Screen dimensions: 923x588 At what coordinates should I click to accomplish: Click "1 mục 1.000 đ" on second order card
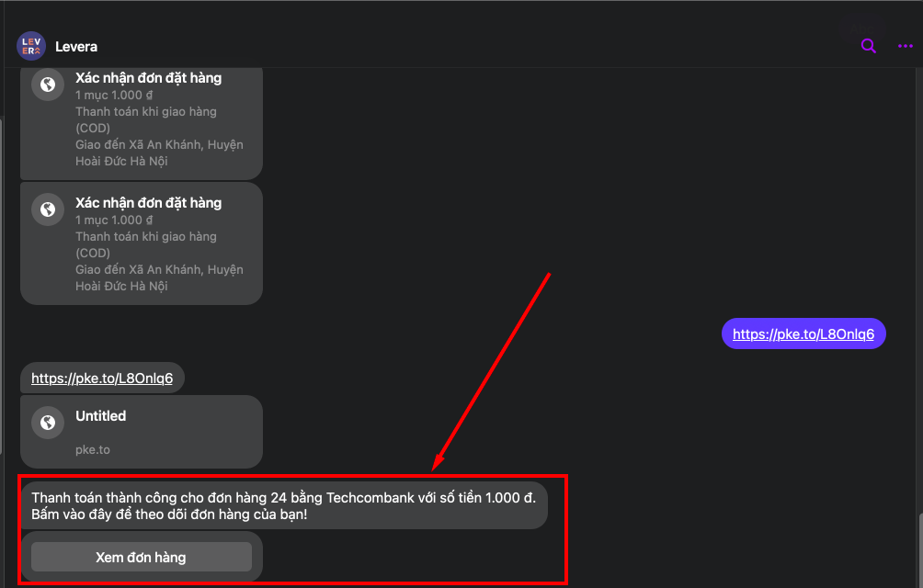click(114, 220)
